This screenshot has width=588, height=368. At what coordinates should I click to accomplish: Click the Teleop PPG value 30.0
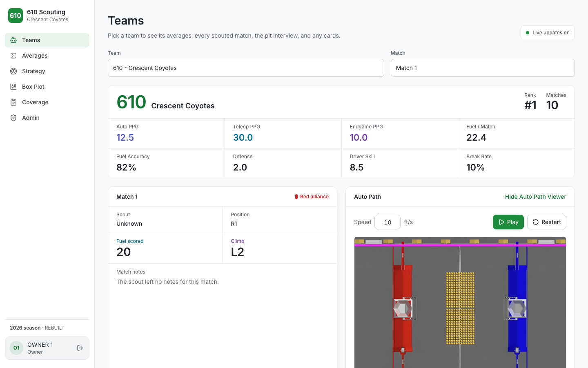[x=243, y=137]
